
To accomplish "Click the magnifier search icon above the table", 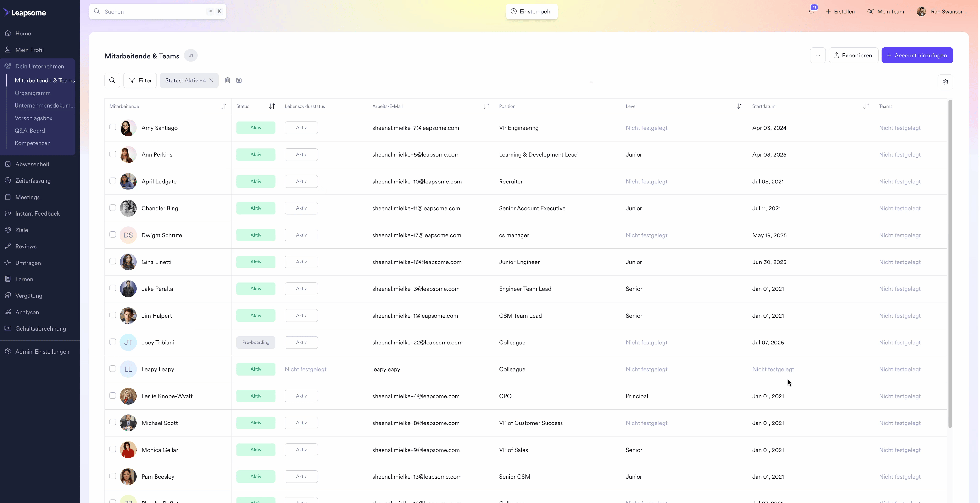I will click(112, 80).
